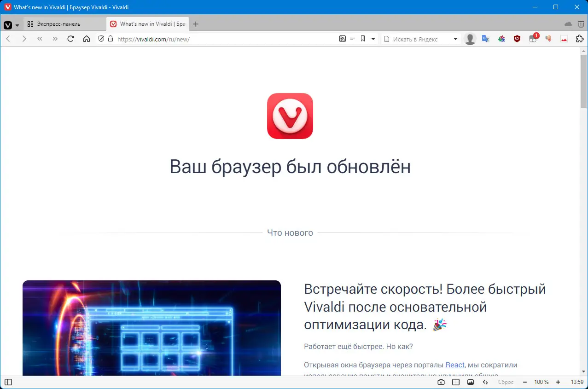The image size is (588, 389).
Task: Click Сброс to reset page zoom
Action: coord(505,382)
